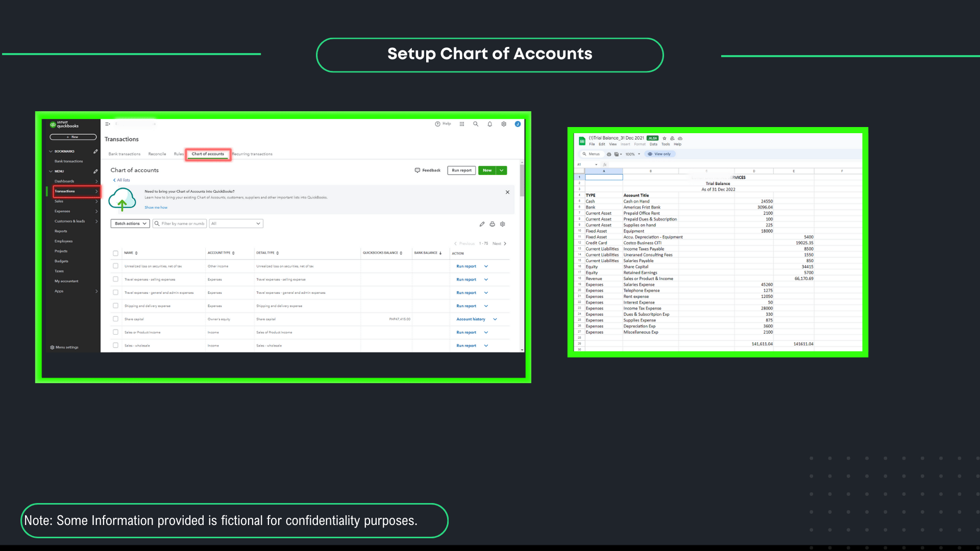Expand the arrow beside the green New button
The height and width of the screenshot is (551, 980).
point(502,170)
